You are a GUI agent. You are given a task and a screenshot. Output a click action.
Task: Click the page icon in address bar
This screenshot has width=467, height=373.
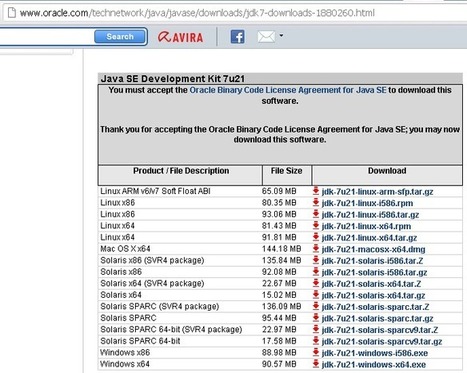(12, 13)
